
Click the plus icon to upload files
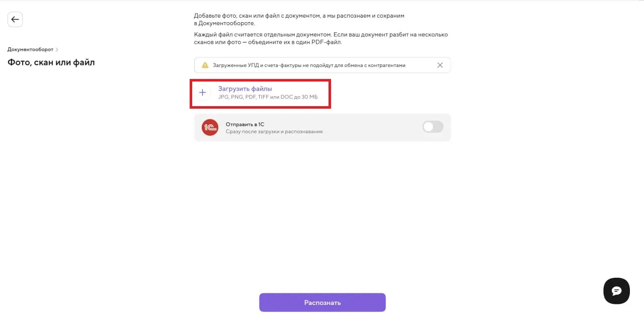(x=203, y=93)
